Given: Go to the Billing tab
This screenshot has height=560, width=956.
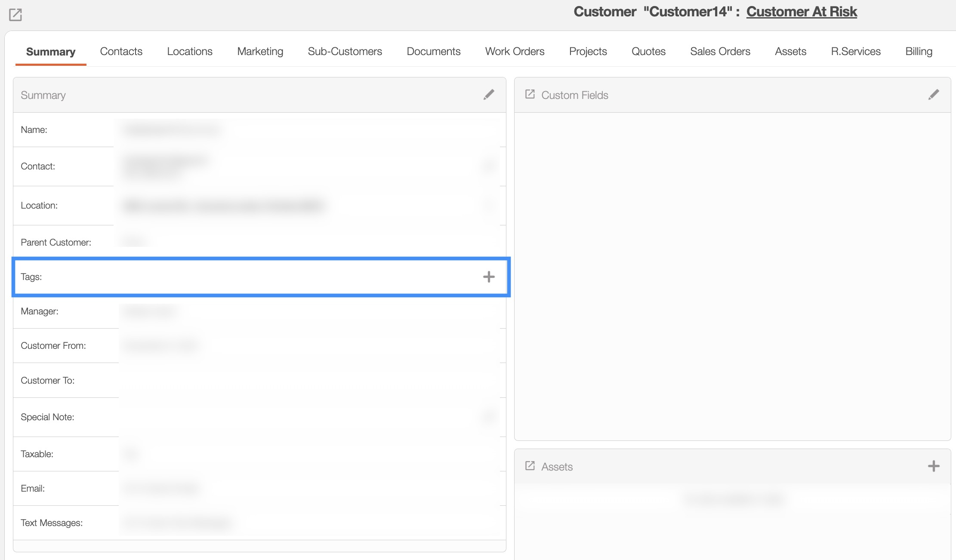Looking at the screenshot, I should point(919,51).
